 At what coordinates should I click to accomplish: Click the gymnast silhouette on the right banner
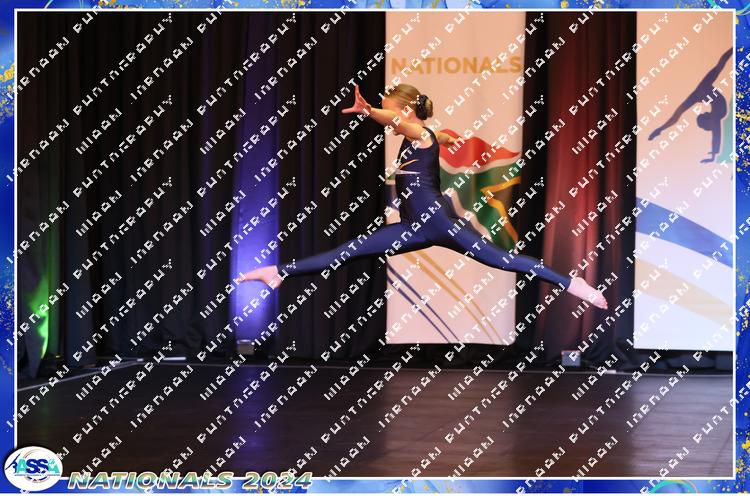693,107
